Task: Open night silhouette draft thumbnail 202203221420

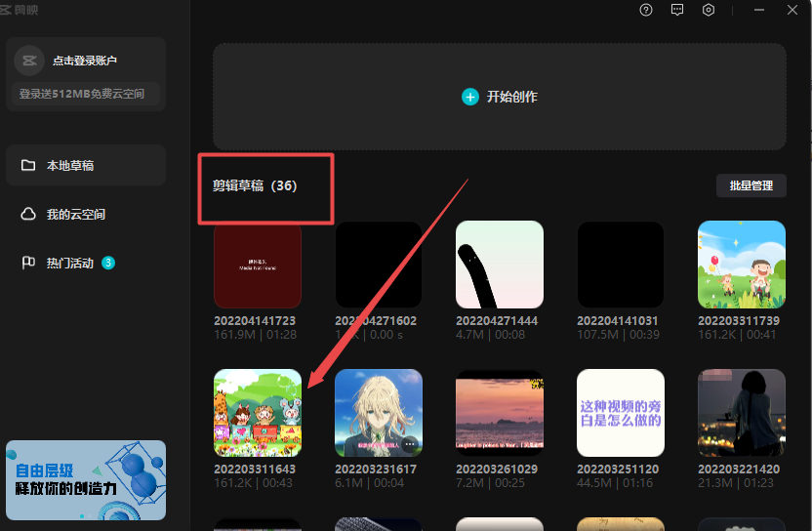Action: coord(742,413)
